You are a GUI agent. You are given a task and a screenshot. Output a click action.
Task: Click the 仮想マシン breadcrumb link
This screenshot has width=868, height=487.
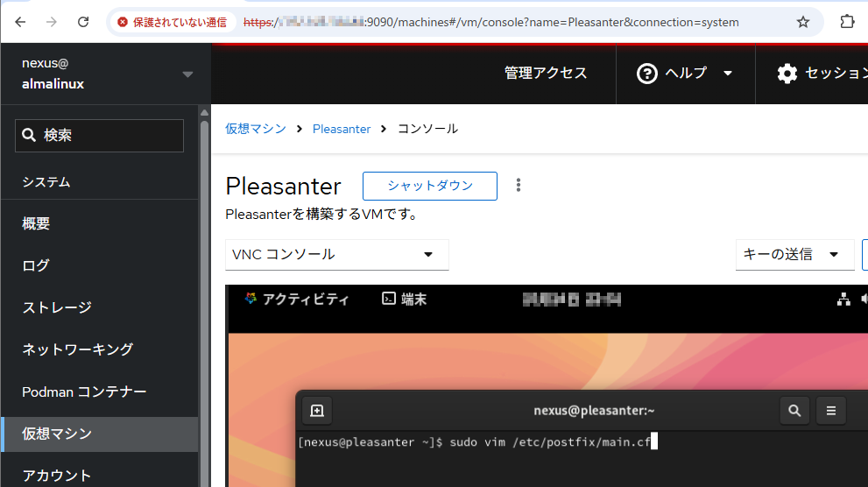pyautogui.click(x=256, y=129)
